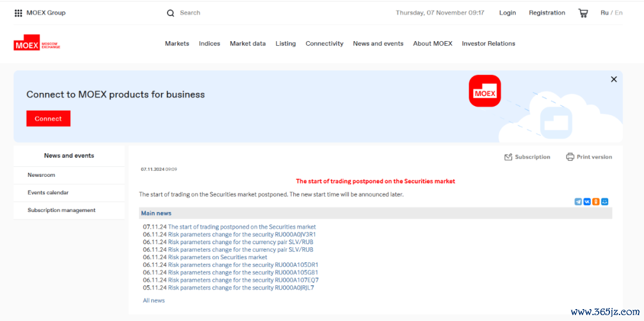This screenshot has height=321, width=644.
Task: Share the news via Telegram icon
Action: tap(578, 202)
